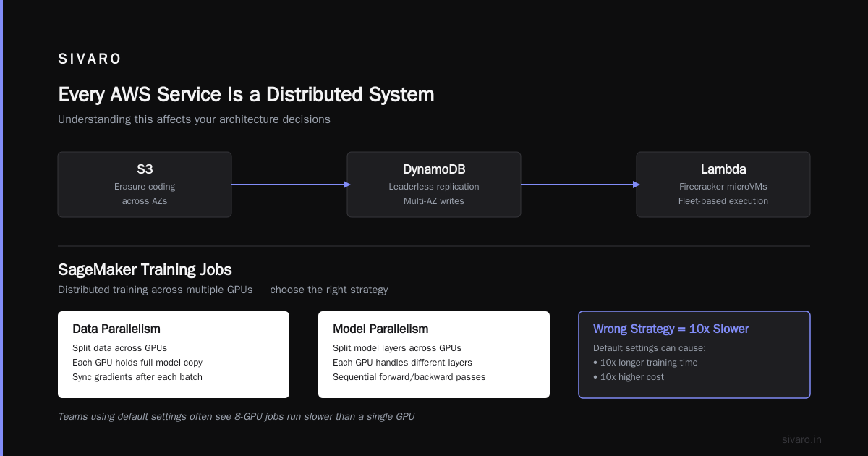Screen dimensions: 868x456
Task: Click the '10x longer training time' bullet
Action: pyautogui.click(x=645, y=363)
